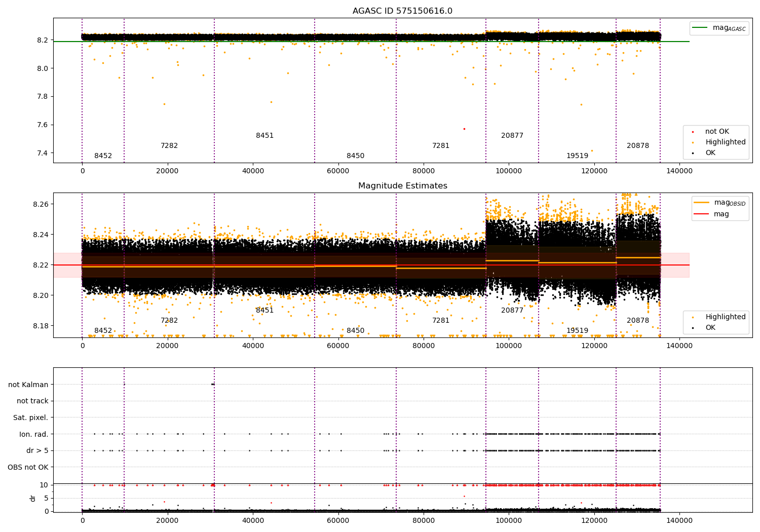Click OBSID label 7281 in Magnitude Estimates plot
This screenshot has width=760, height=532.
click(x=441, y=321)
